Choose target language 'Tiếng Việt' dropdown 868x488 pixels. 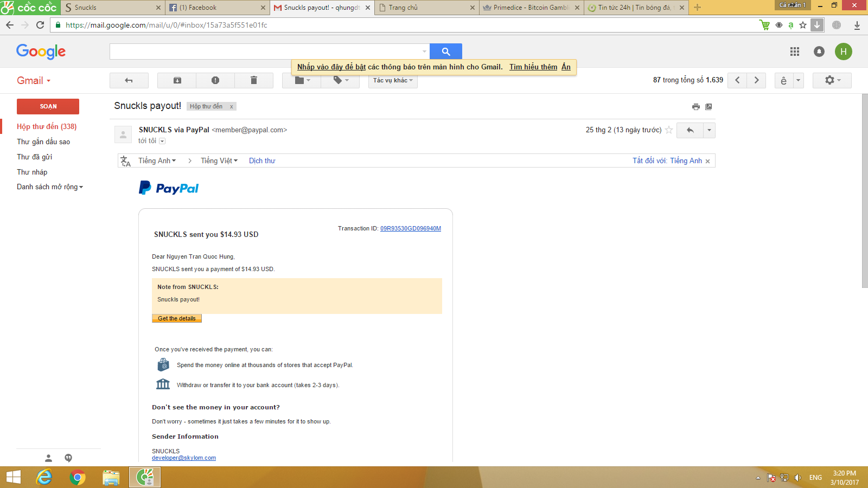point(219,160)
